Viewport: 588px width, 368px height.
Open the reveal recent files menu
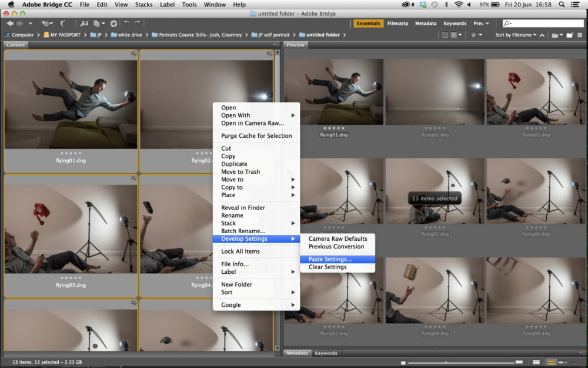coord(47,24)
